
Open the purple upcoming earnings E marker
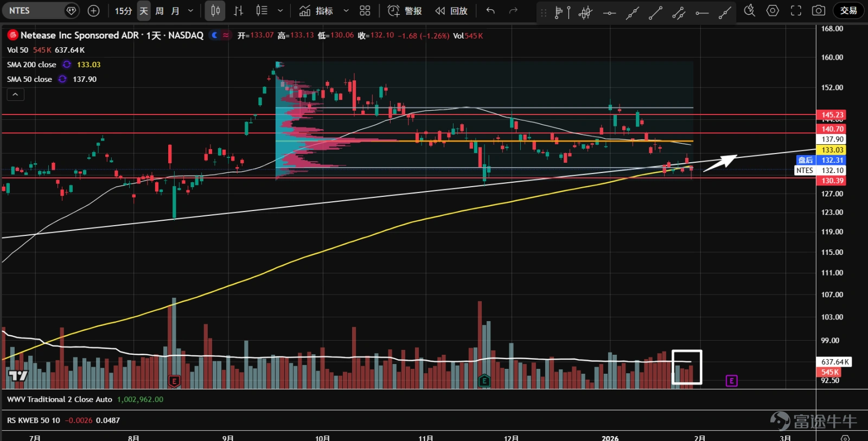click(731, 381)
